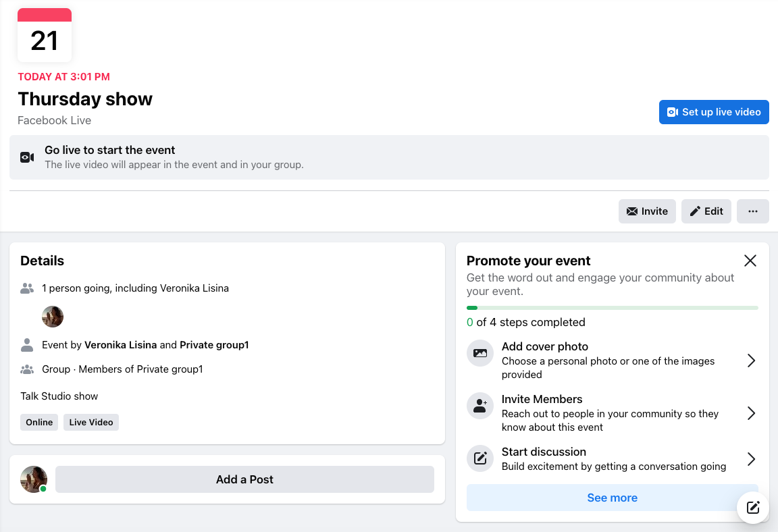
Task: Click the steps completed progress bar
Action: coord(612,307)
